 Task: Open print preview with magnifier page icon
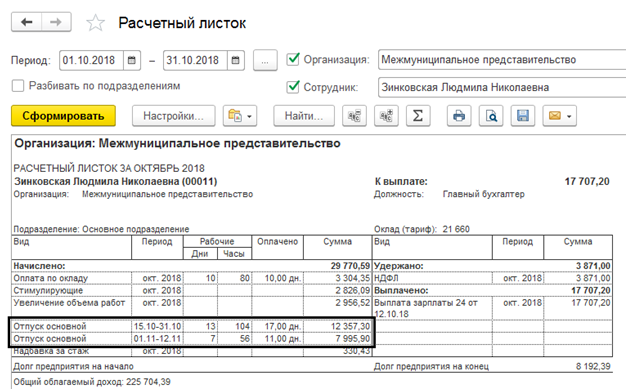491,116
